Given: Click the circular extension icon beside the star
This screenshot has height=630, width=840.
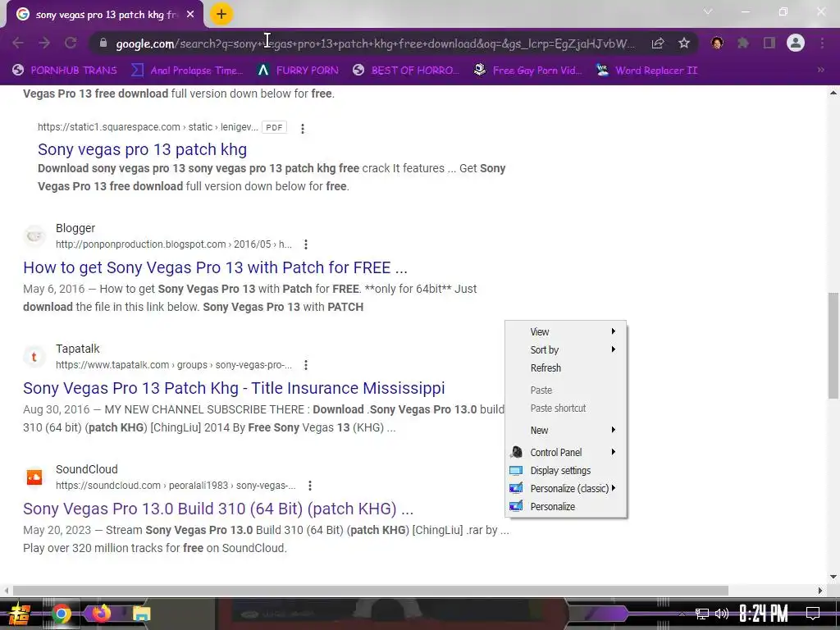Looking at the screenshot, I should 717,43.
